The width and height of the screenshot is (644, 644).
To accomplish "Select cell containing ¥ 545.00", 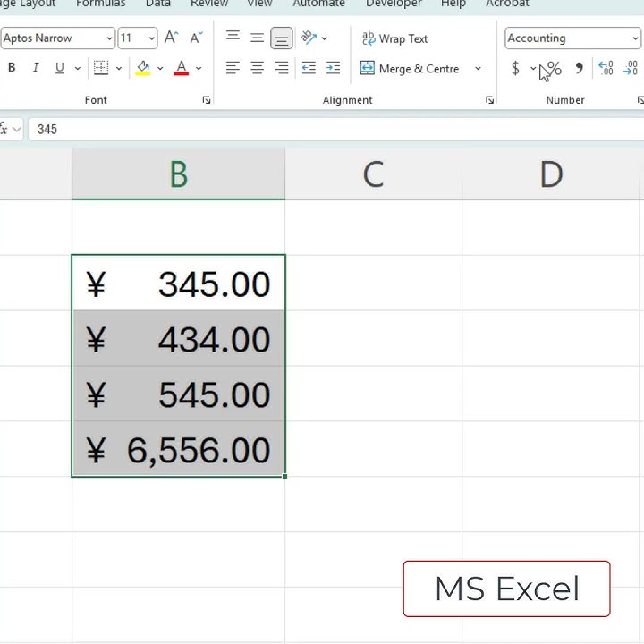I will (178, 394).
